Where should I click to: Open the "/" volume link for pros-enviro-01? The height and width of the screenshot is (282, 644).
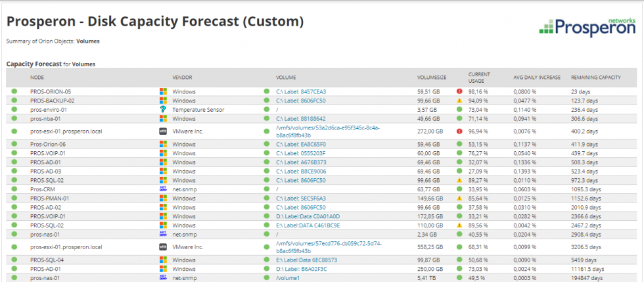click(x=277, y=110)
